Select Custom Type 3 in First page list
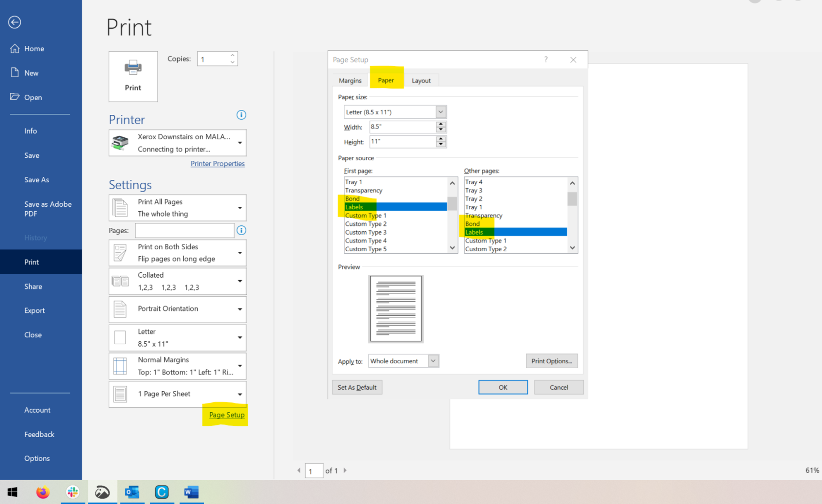The width and height of the screenshot is (822, 504). point(365,232)
